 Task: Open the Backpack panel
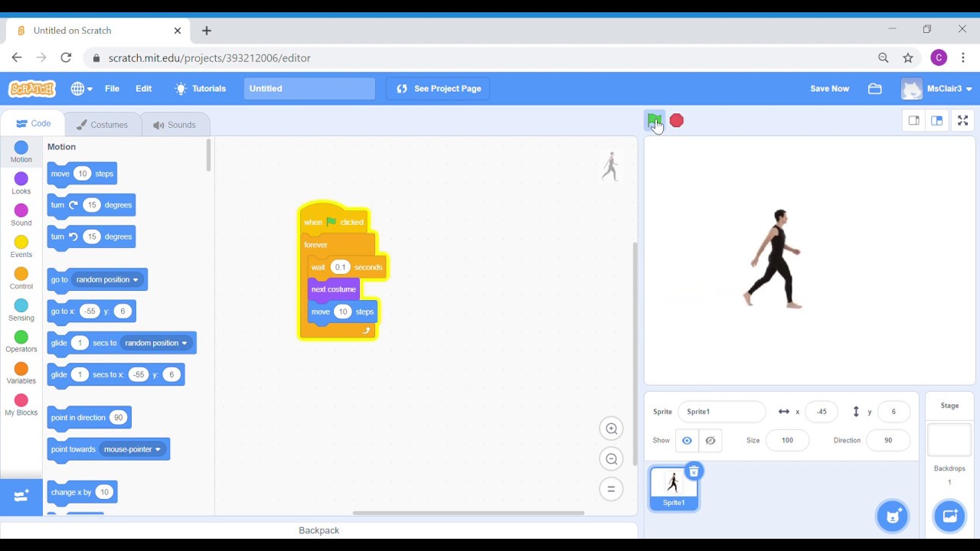point(318,530)
